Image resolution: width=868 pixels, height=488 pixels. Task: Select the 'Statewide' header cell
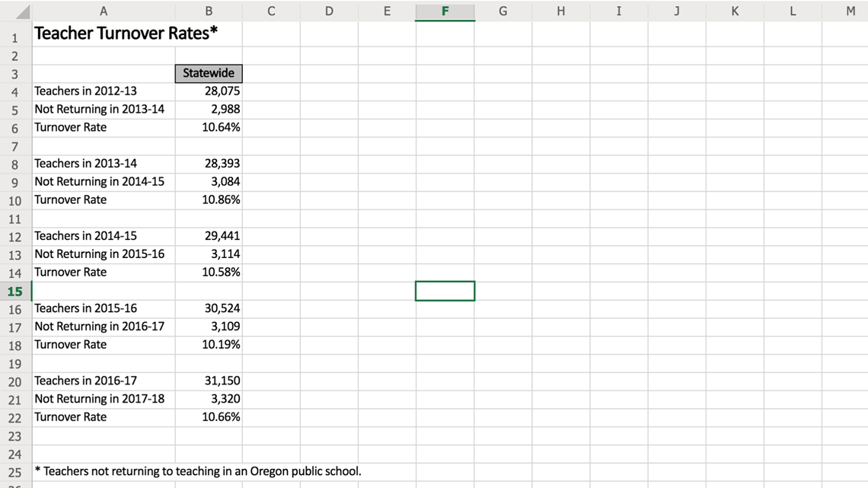tap(209, 74)
